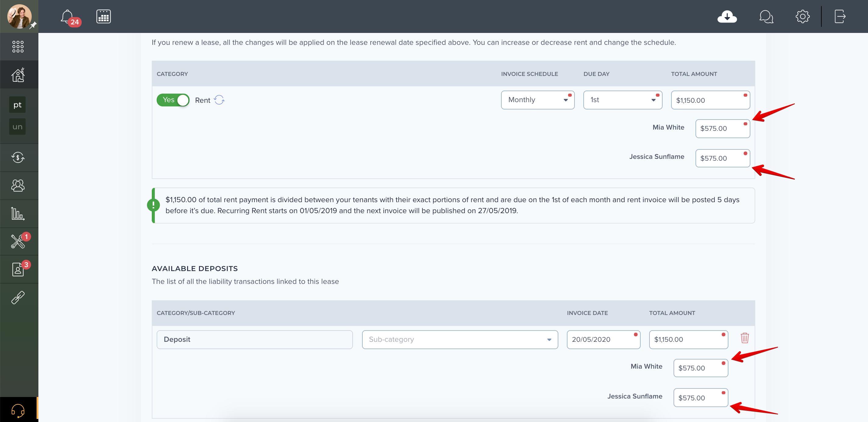Image resolution: width=868 pixels, height=422 pixels.
Task: Open the Monthly invoice schedule dropdown
Action: tap(537, 100)
